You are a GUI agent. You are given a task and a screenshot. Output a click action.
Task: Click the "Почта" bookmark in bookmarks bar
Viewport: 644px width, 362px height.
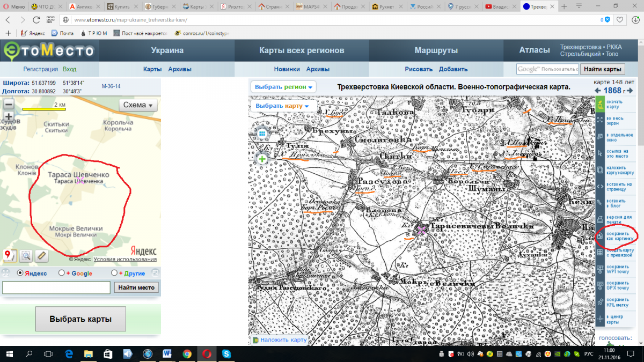tap(63, 33)
